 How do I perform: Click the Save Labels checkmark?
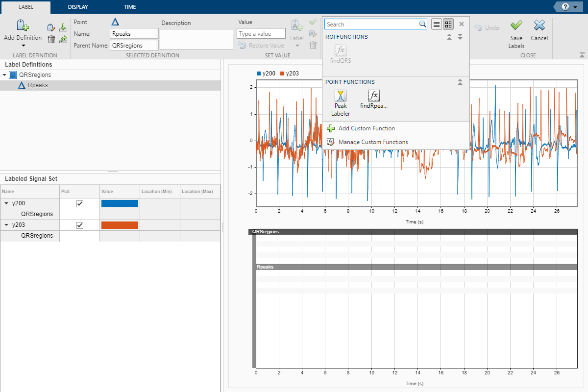516,25
